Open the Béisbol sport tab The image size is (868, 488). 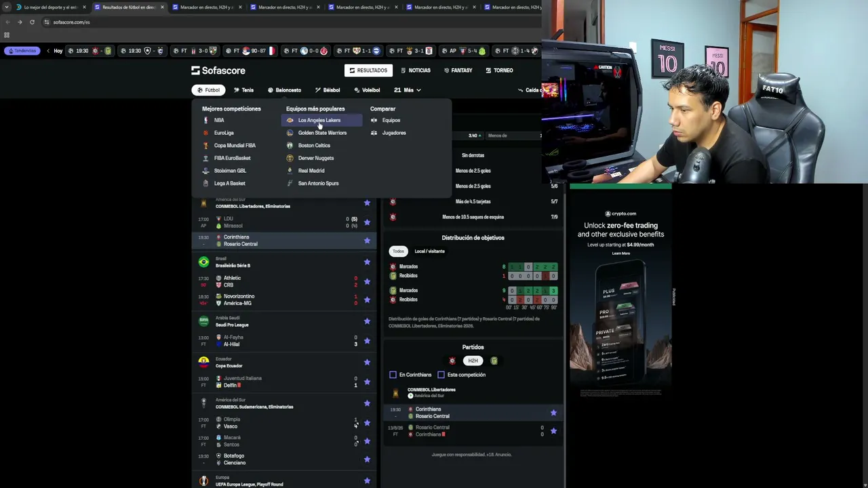tap(328, 90)
